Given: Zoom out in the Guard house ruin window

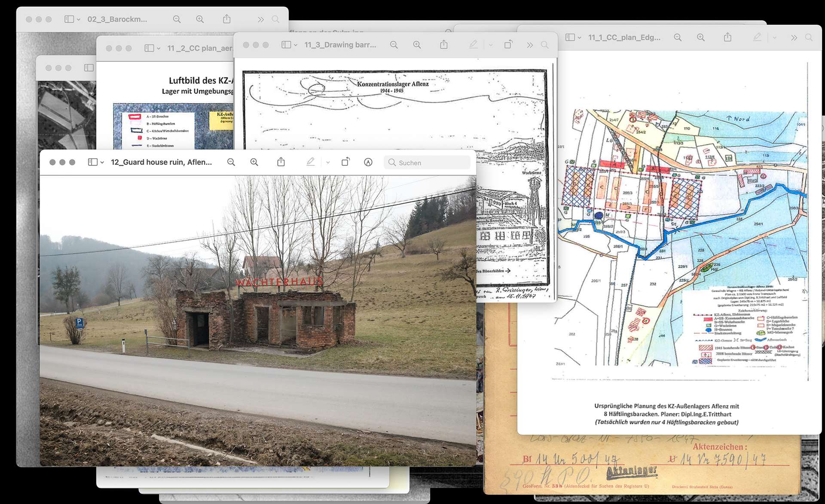Looking at the screenshot, I should [231, 162].
